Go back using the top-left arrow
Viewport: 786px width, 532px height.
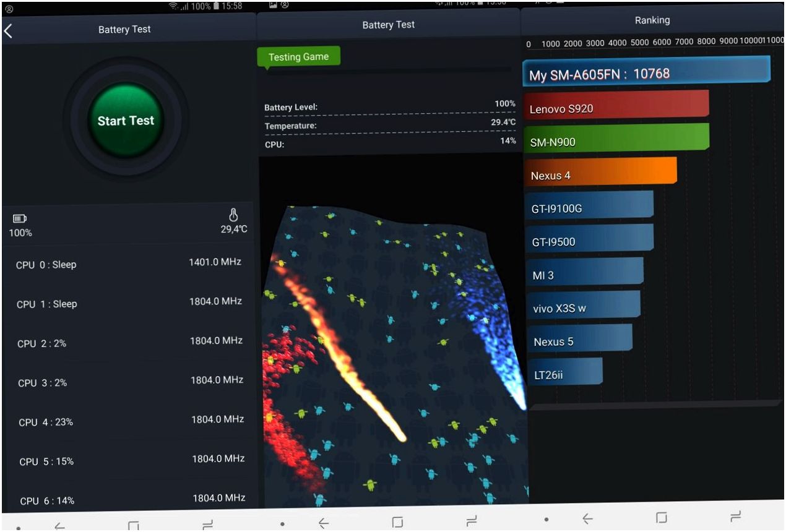pos(8,31)
